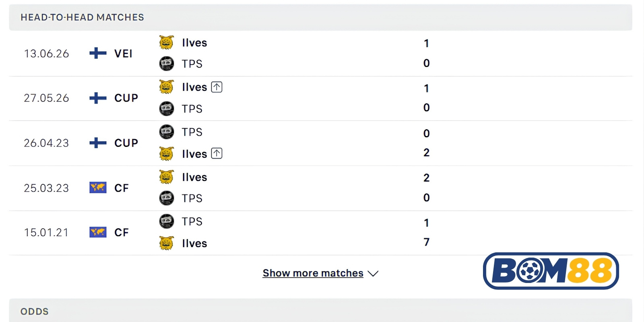Screen dimensions: 644x322
Task: Click world flag icon in 15.01.21 row
Action: pyautogui.click(x=98, y=232)
